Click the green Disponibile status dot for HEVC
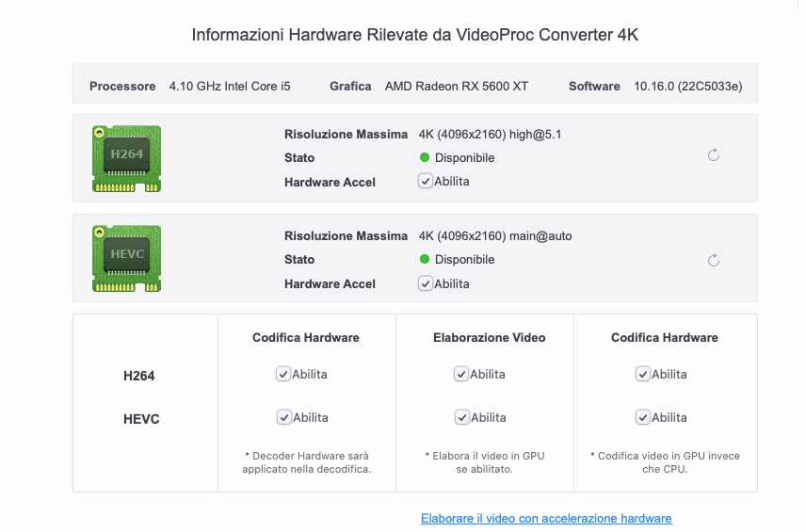This screenshot has height=532, width=806. pos(425,259)
